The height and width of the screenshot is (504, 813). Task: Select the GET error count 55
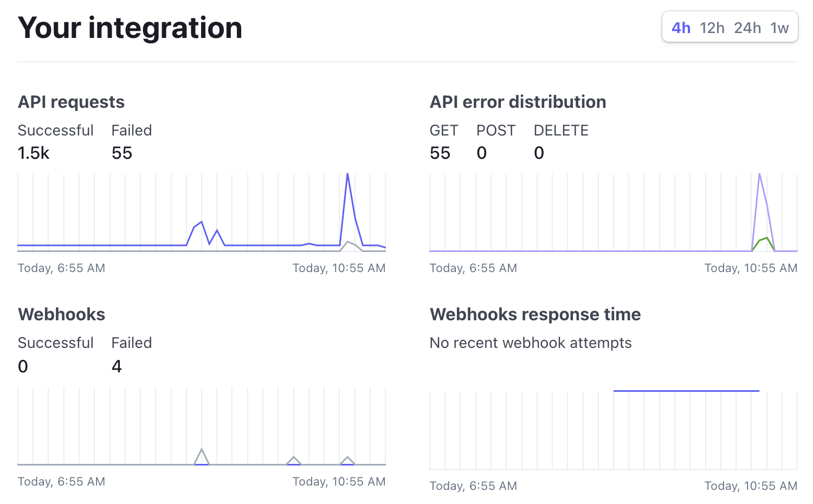click(441, 153)
